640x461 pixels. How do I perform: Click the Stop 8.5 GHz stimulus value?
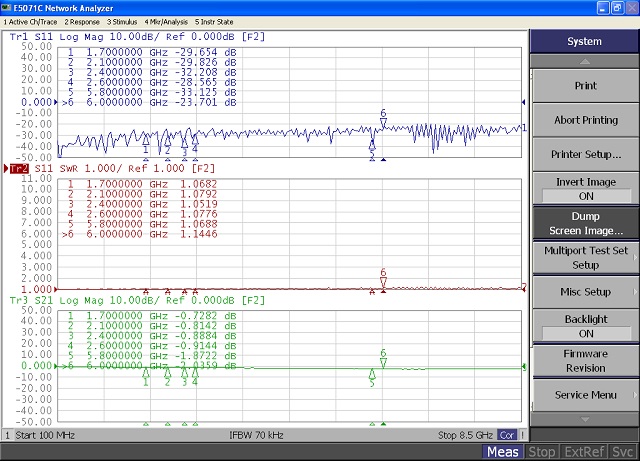click(x=465, y=435)
